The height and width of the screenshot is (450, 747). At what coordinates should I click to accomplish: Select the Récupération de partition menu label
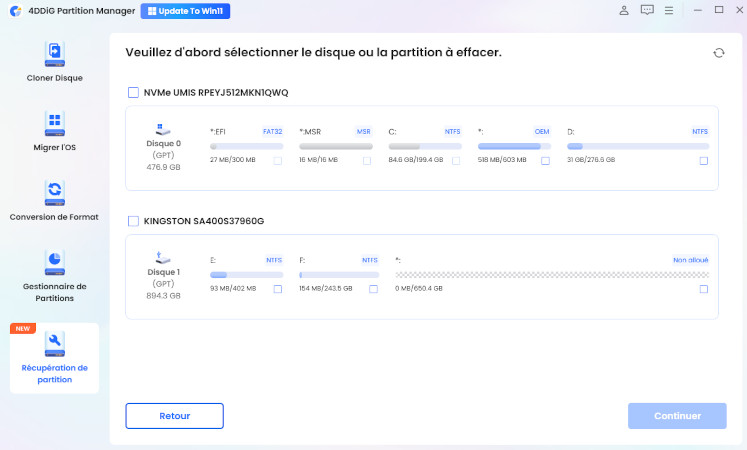pos(55,374)
